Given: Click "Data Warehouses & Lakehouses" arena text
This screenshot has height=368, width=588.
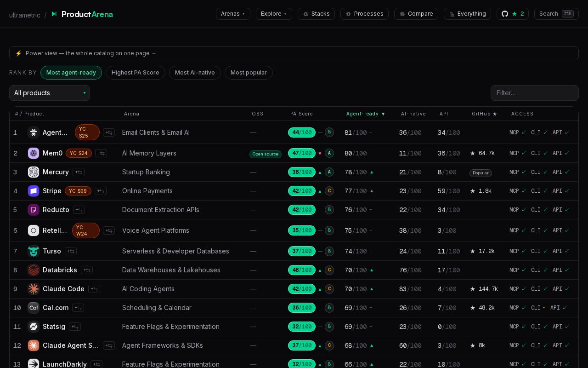Looking at the screenshot, I should 171,270.
